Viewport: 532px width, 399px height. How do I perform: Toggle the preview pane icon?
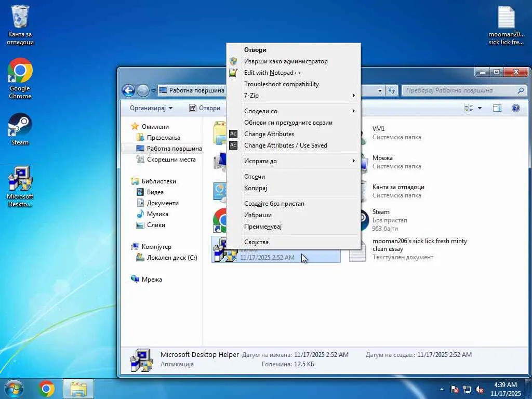497,108
